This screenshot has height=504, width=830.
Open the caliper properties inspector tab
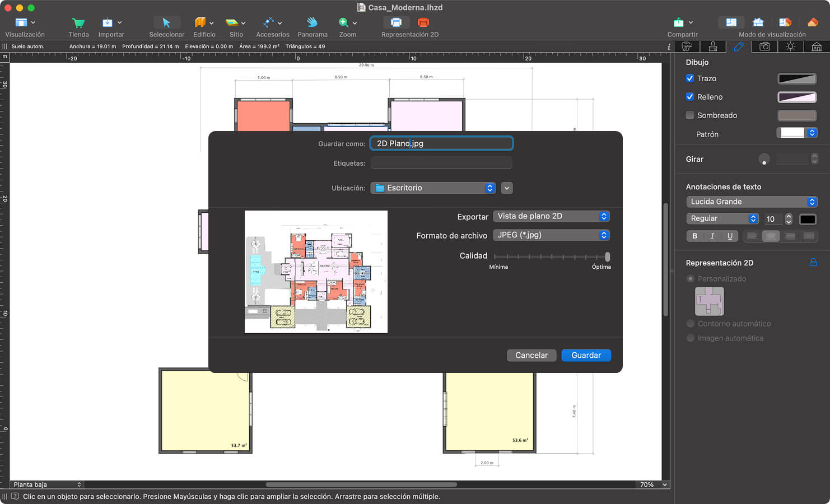(x=687, y=46)
